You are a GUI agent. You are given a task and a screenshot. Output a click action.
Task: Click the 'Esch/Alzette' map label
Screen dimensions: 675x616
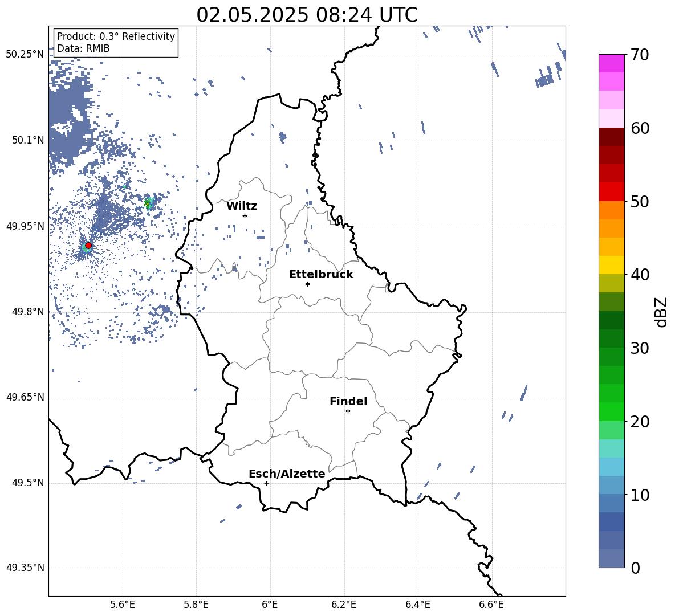click(x=287, y=474)
